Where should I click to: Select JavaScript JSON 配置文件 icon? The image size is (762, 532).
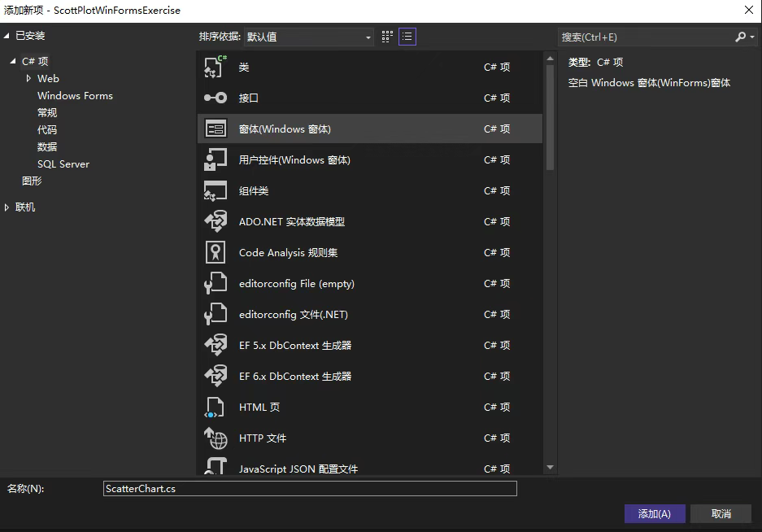(216, 466)
